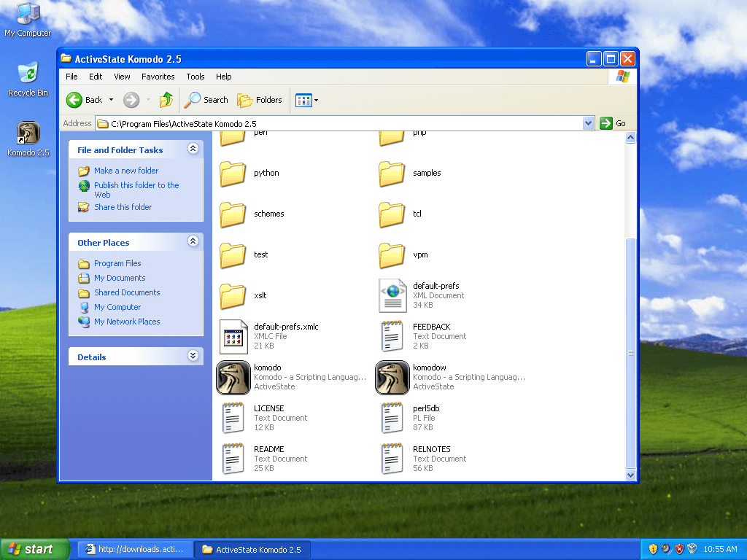Go up one folder level
The width and height of the screenshot is (747, 560).
(x=166, y=100)
